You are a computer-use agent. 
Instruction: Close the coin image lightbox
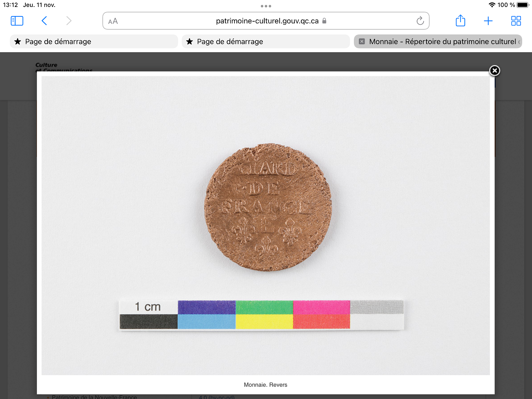(495, 71)
